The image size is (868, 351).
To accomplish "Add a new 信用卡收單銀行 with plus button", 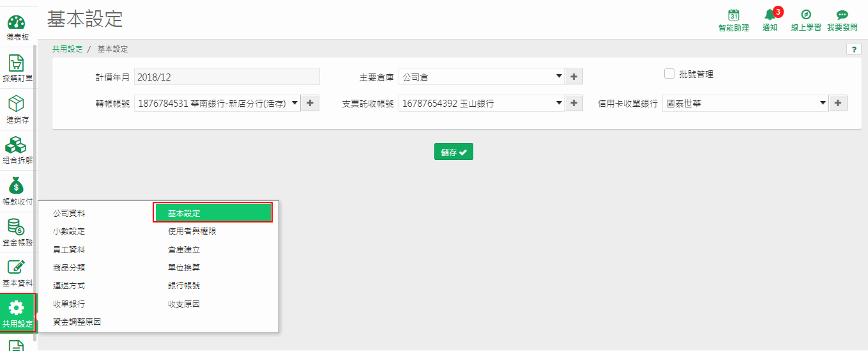I will coord(837,103).
